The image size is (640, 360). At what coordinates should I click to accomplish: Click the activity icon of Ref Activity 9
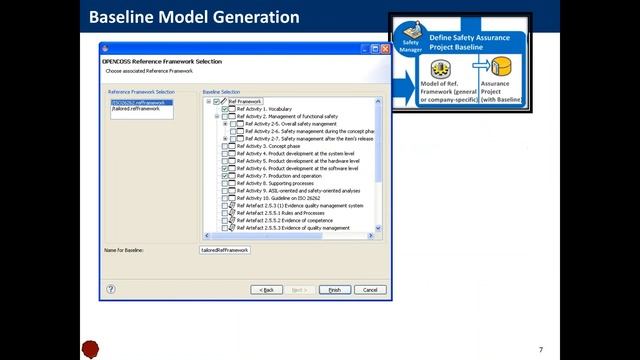(232, 191)
